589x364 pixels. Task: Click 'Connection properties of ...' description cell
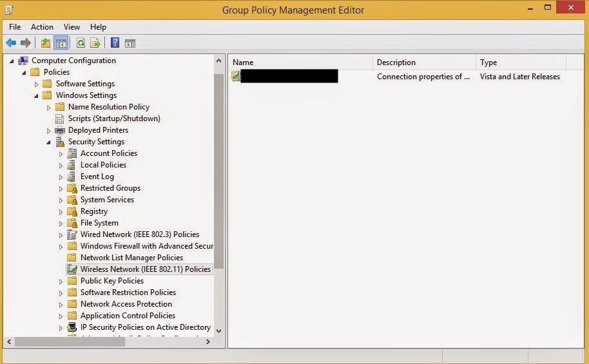point(423,77)
